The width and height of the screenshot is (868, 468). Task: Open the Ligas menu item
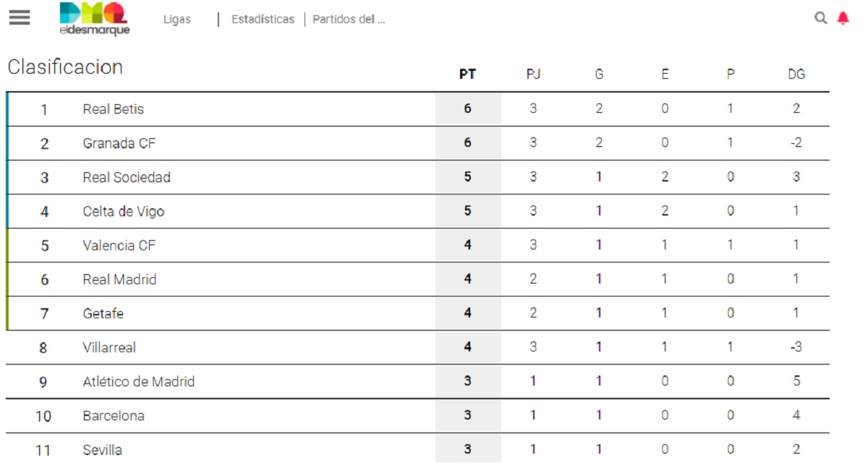click(177, 20)
